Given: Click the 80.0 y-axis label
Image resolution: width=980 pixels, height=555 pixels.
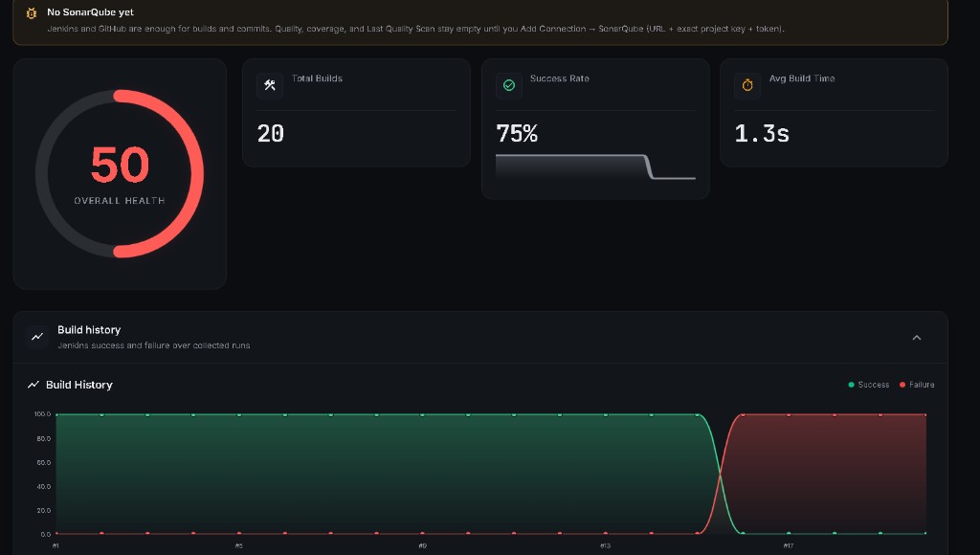Looking at the screenshot, I should point(44,439).
